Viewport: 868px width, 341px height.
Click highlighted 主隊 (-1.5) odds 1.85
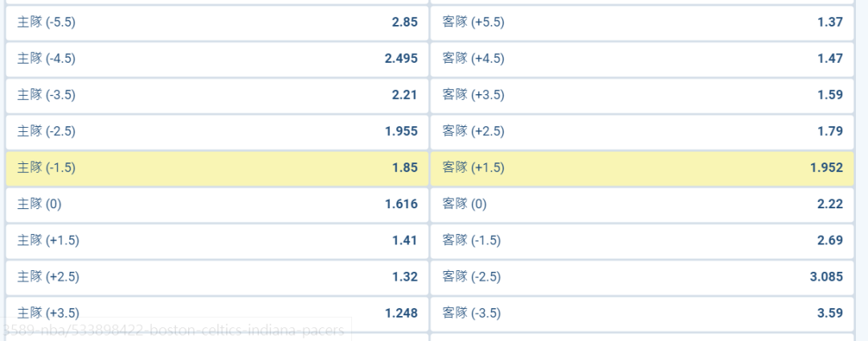click(217, 167)
